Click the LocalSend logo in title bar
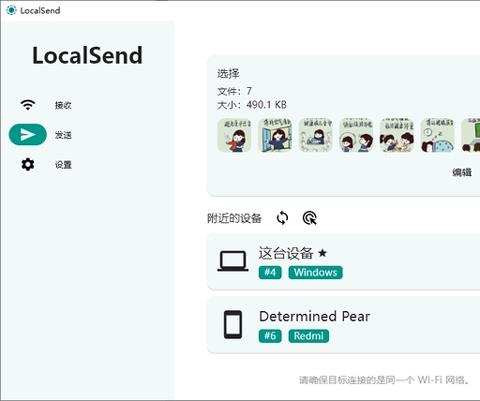Image resolution: width=480 pixels, height=401 pixels. point(11,10)
